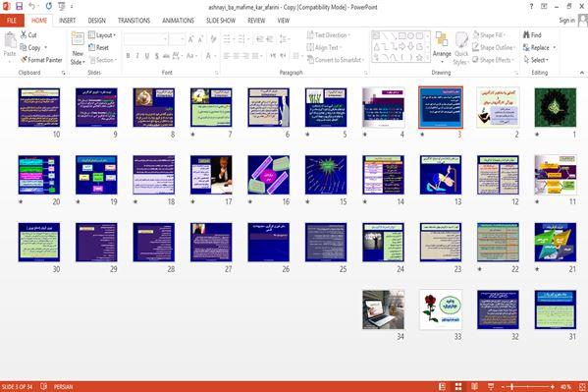Image resolution: width=588 pixels, height=392 pixels.
Task: Open the Shape Fill dropdown
Action: pyautogui.click(x=489, y=35)
